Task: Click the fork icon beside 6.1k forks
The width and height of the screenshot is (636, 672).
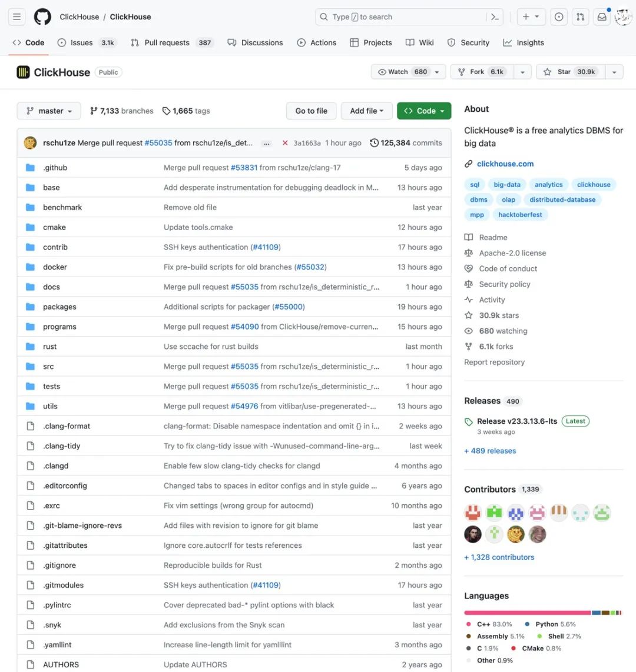Action: (x=468, y=346)
